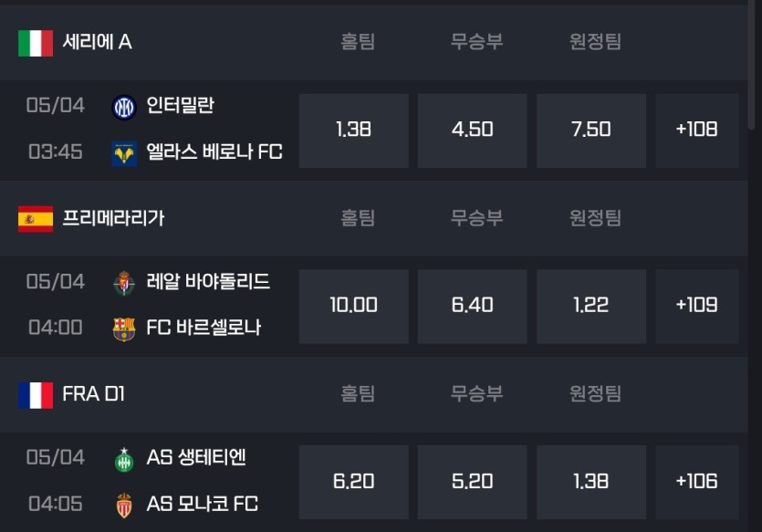Click the Italian flag beside 세리에 A
Screen dimensions: 762x532
(x=36, y=43)
